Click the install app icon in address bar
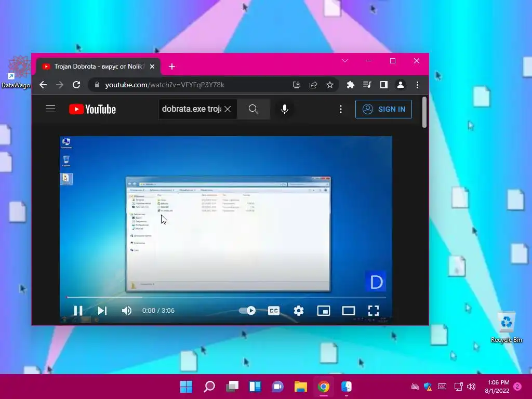Screen dimensions: 532x399 coord(297,85)
